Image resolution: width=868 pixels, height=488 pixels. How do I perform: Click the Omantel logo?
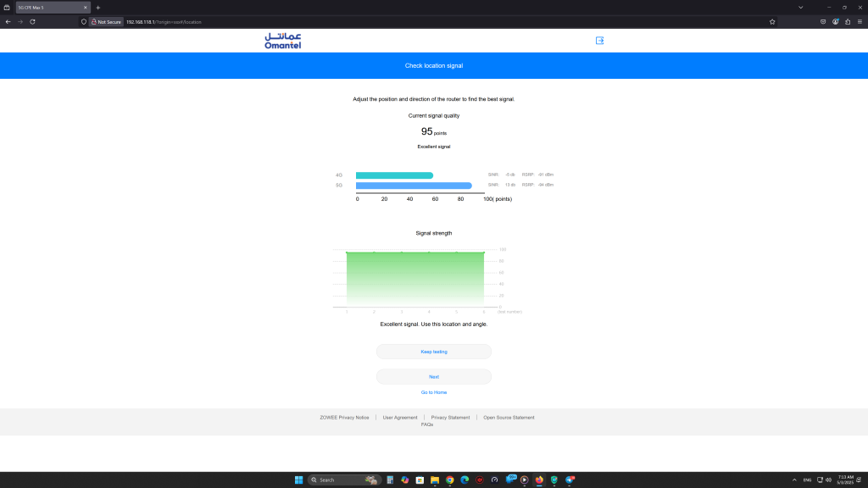pos(284,38)
